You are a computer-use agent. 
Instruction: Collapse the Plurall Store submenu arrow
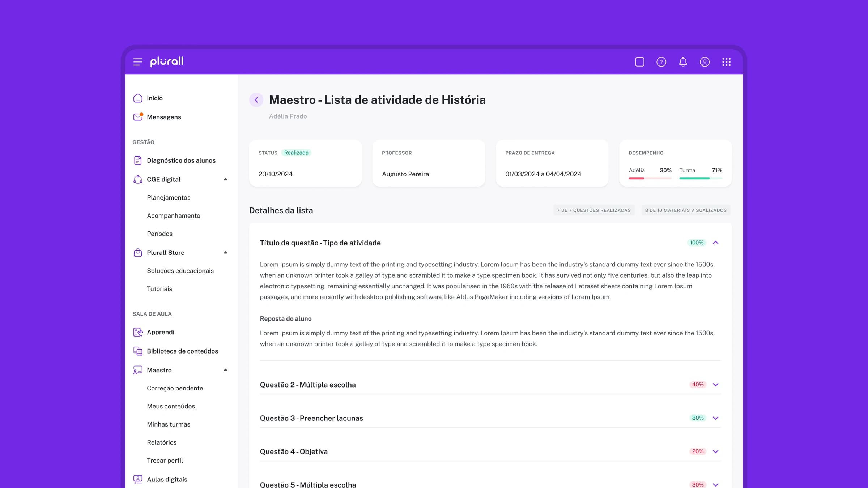click(x=225, y=253)
